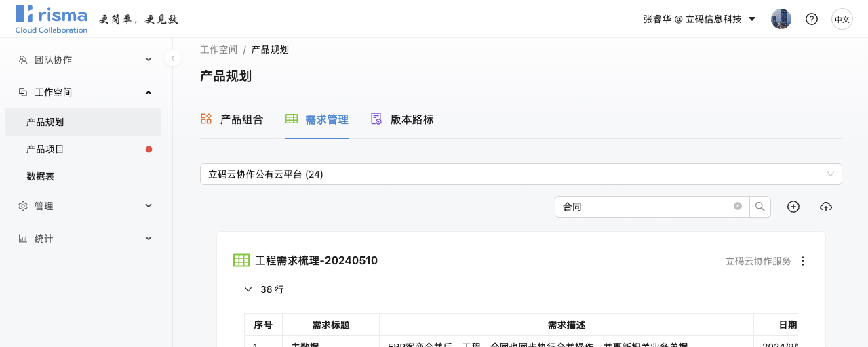Open the 张睿华 @ 立码信息科技 account dropdown

coord(699,19)
